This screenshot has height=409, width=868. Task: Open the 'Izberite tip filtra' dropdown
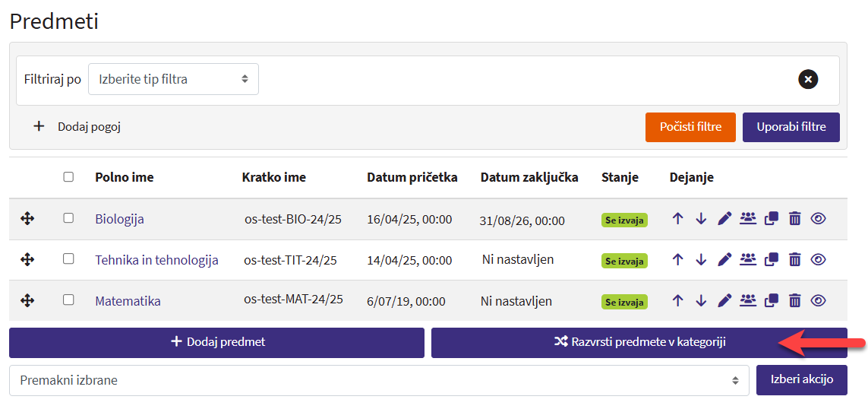[173, 79]
